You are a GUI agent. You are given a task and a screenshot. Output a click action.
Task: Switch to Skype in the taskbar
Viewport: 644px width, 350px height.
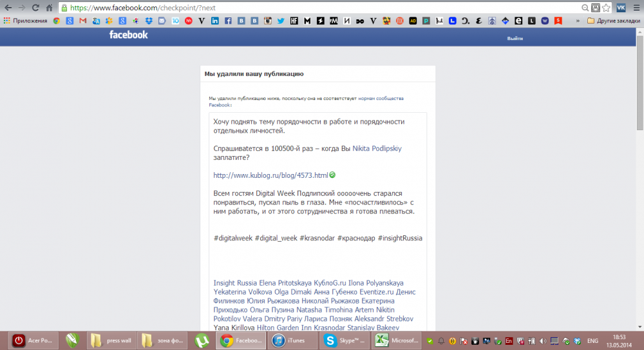[343, 340]
